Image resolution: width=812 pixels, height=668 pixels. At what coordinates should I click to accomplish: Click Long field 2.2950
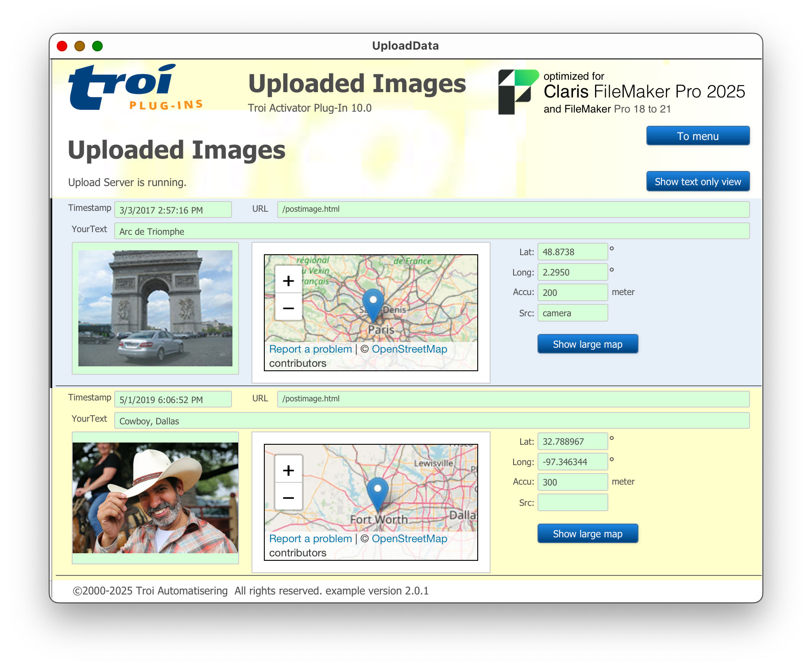572,272
